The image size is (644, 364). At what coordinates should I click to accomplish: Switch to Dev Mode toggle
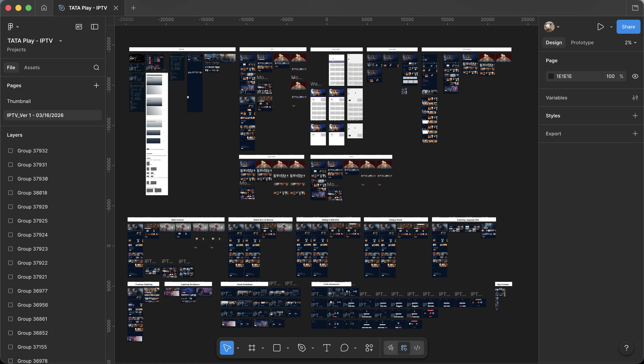click(417, 348)
